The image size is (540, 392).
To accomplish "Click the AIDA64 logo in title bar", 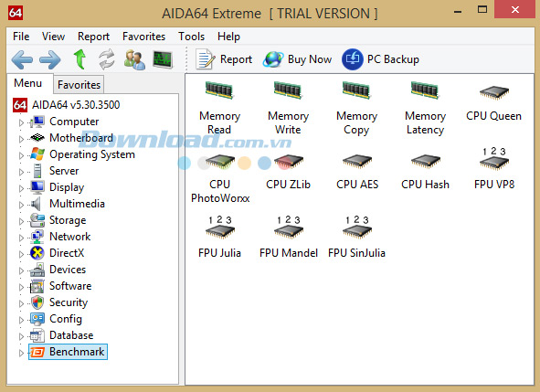I will click(16, 13).
